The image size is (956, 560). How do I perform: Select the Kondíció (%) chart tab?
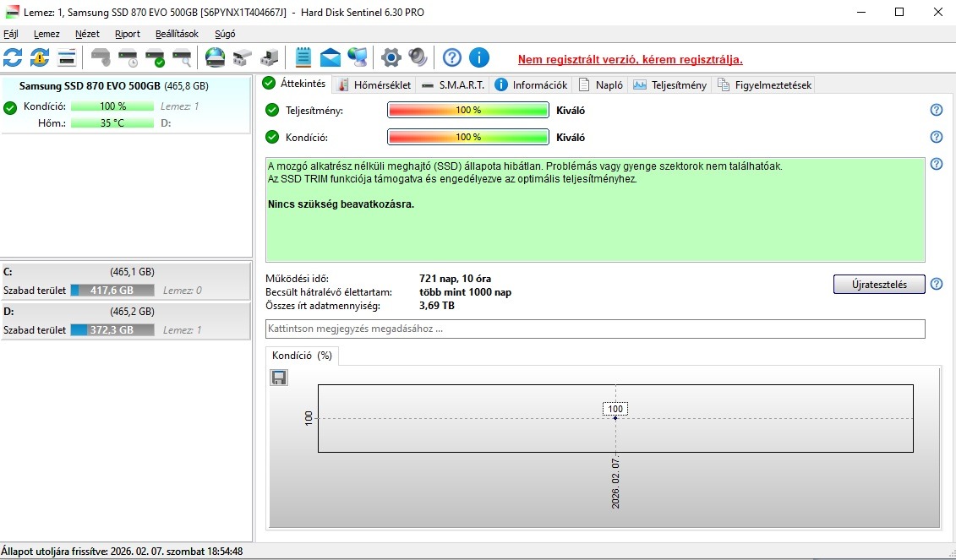303,356
